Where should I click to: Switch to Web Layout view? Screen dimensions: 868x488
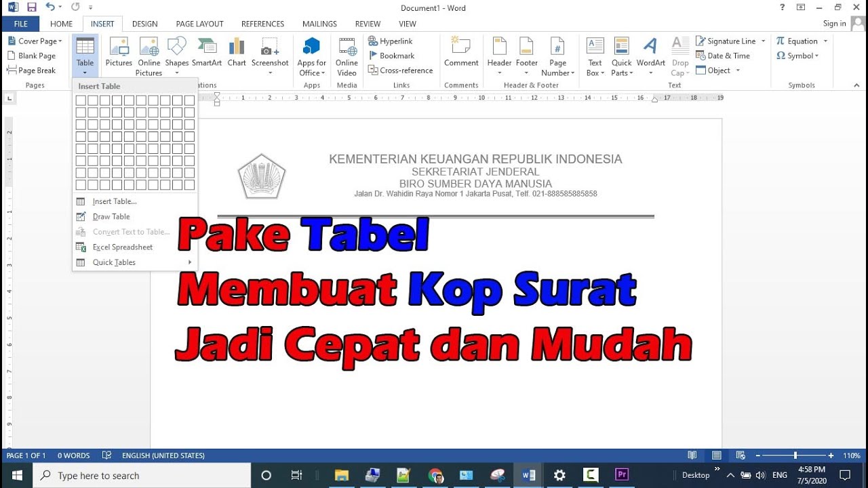tap(741, 455)
